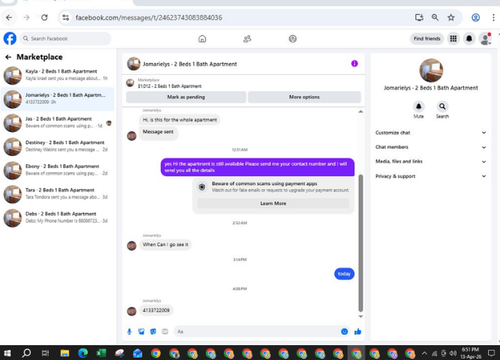Screen dimensions: 500x360
Task: Send a thumbs-up like
Action: 358,331
